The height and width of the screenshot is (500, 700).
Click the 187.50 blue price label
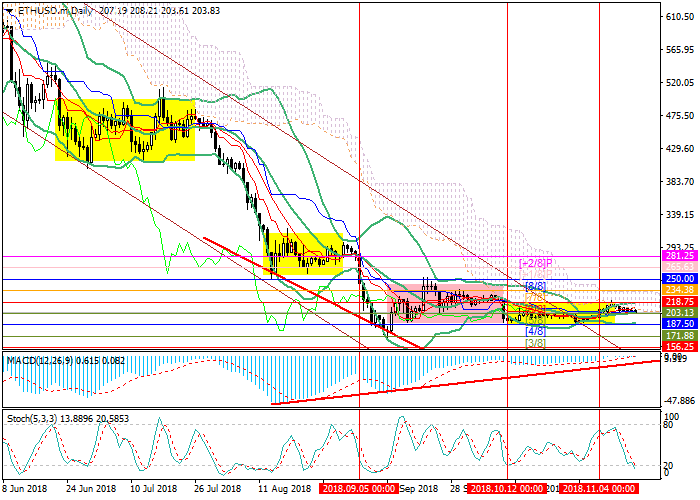coord(679,324)
